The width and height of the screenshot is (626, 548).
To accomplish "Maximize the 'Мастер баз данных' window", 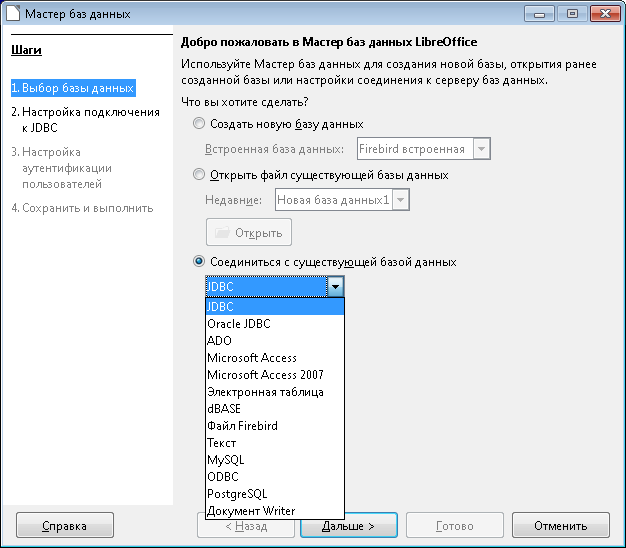I will (x=572, y=14).
